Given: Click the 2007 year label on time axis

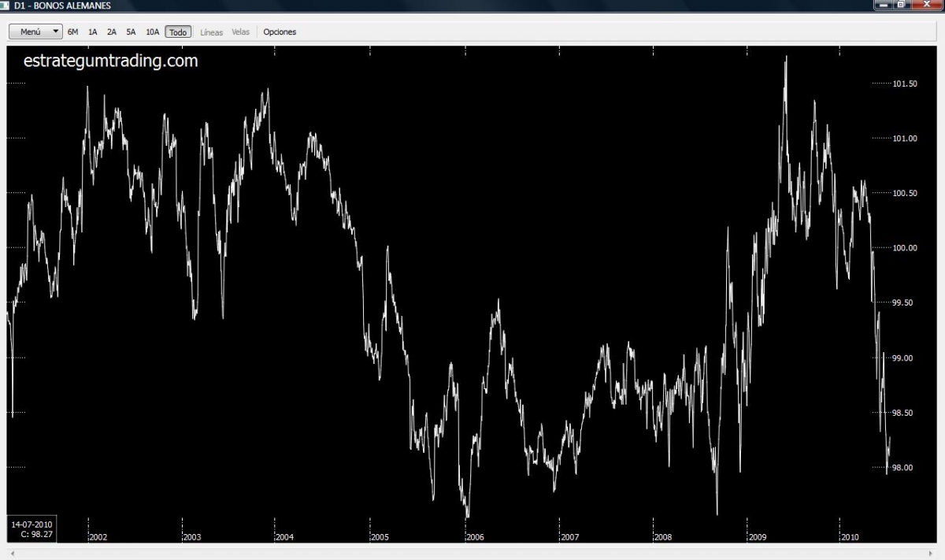Looking at the screenshot, I should click(x=569, y=537).
